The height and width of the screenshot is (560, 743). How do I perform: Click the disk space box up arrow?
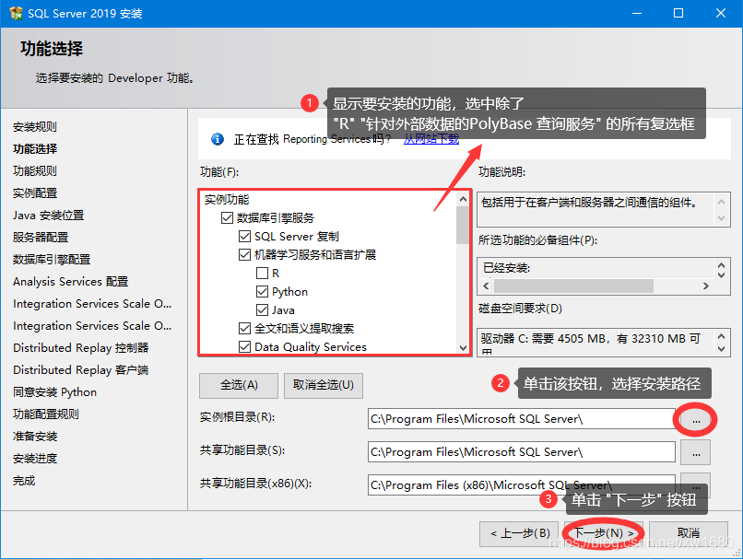click(721, 336)
